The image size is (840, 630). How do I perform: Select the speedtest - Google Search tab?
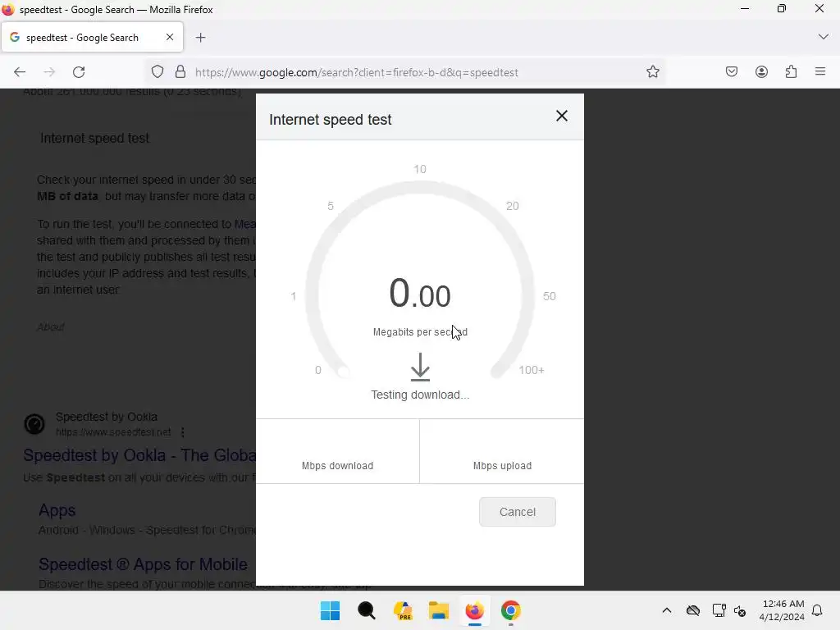click(92, 38)
